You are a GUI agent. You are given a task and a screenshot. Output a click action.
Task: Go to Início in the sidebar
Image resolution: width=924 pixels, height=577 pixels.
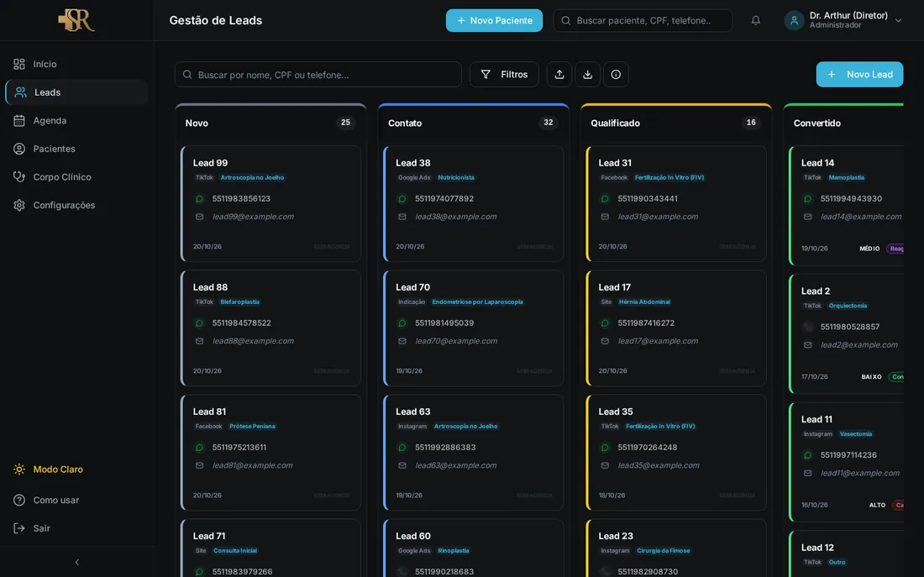76,64
